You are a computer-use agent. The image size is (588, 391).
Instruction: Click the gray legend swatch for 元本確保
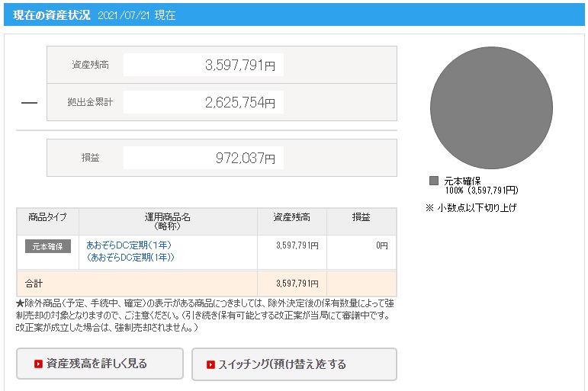click(x=434, y=181)
